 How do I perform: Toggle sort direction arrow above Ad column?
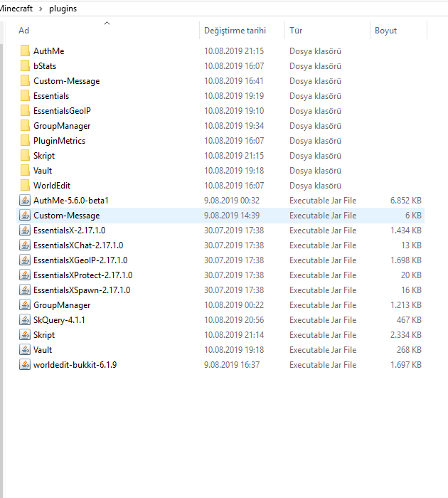click(x=107, y=23)
